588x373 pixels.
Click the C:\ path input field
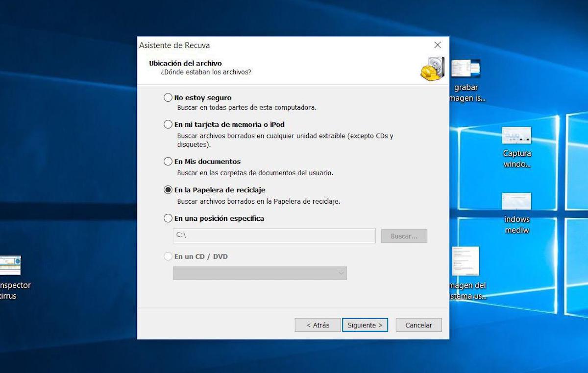pyautogui.click(x=274, y=235)
